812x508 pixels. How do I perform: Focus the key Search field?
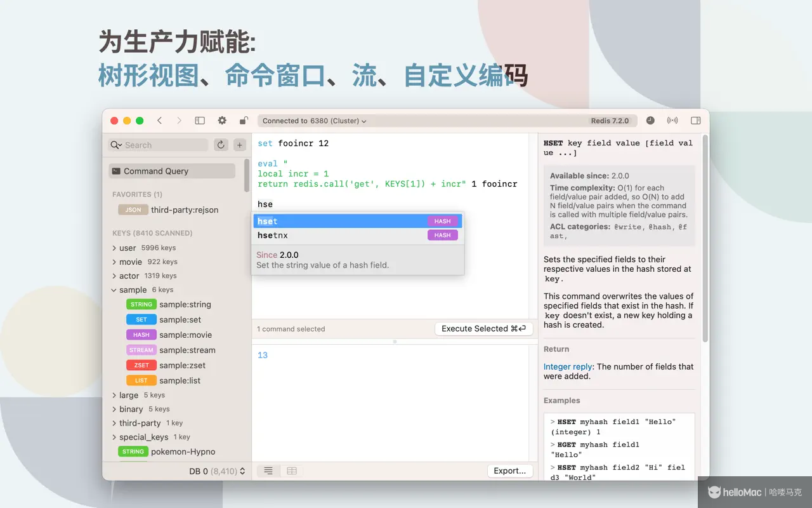coord(158,145)
